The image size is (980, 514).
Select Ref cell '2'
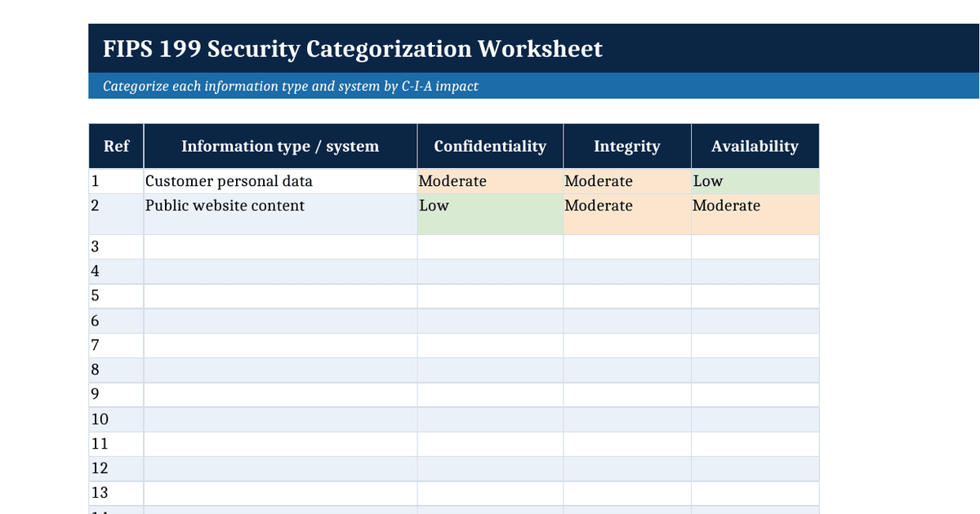click(116, 214)
